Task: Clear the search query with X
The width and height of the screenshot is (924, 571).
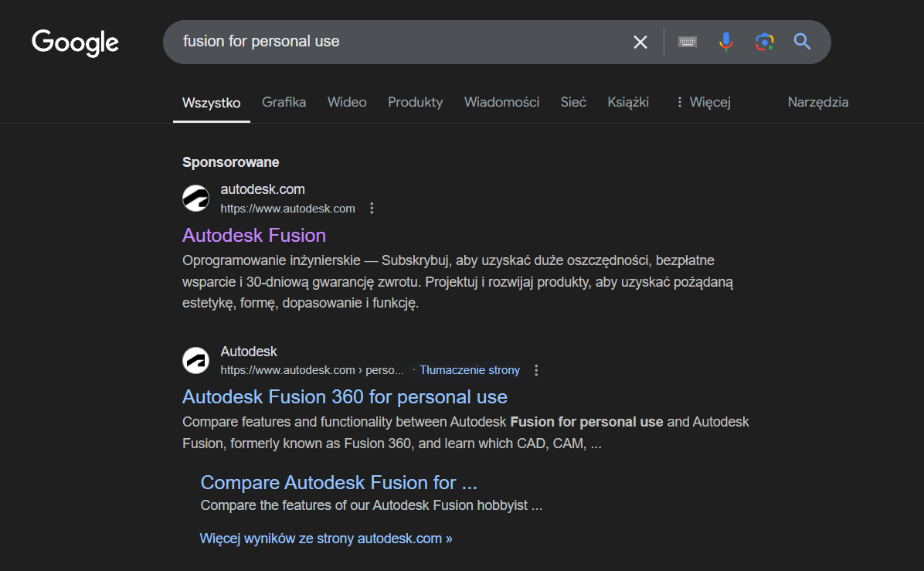Action: pos(640,42)
